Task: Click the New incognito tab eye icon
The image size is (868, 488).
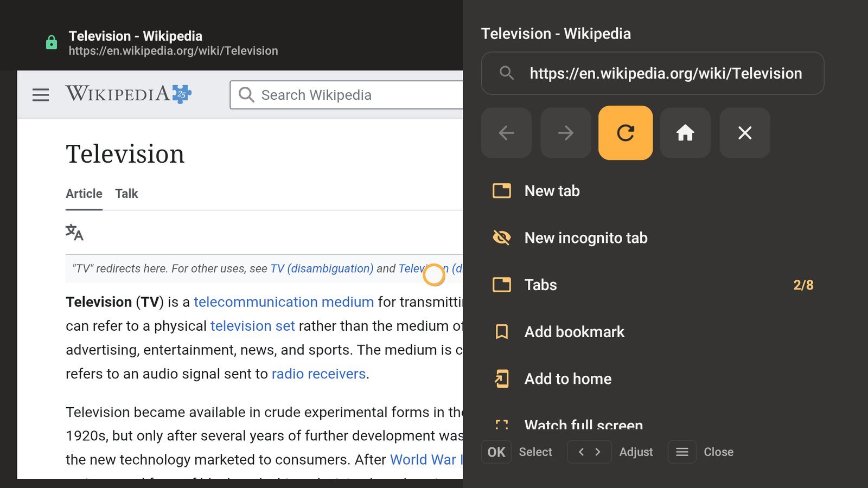Action: 502,237
